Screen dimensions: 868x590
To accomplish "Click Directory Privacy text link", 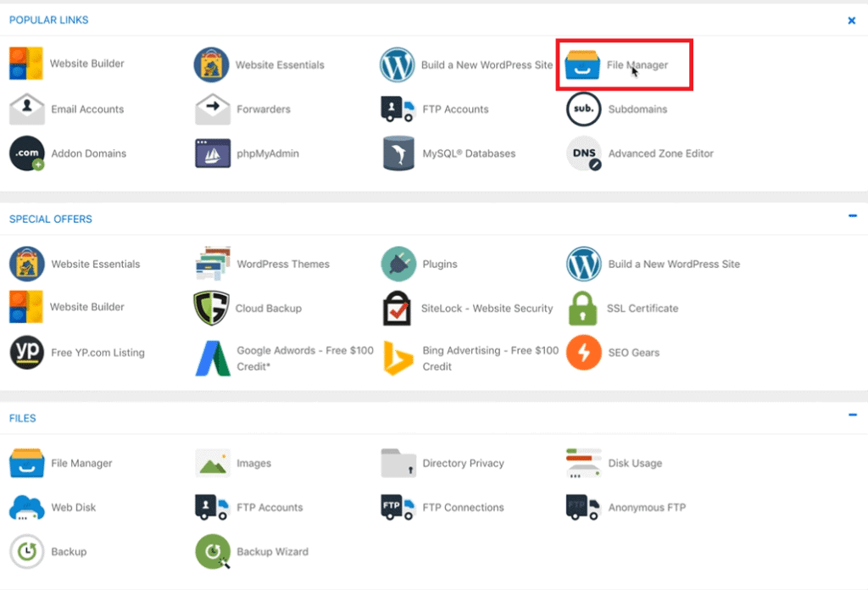I will pos(463,463).
